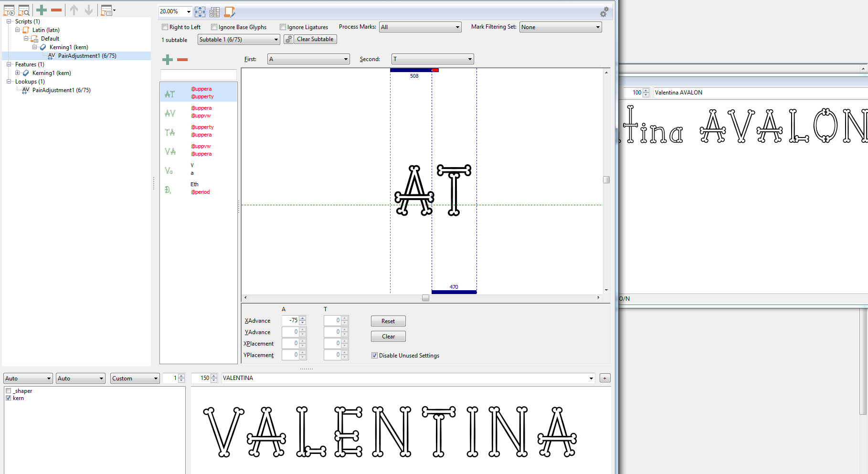The height and width of the screenshot is (474, 868).
Task: Increase size 100 stepper in right window
Action: 646,90
